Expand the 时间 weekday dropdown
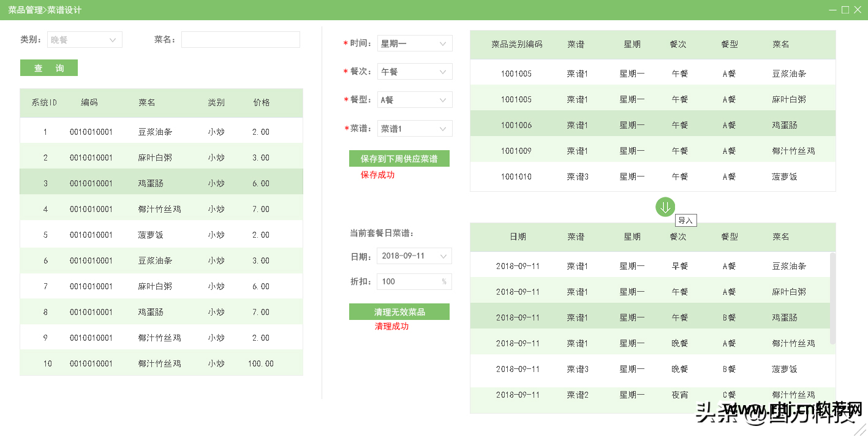 (415, 44)
